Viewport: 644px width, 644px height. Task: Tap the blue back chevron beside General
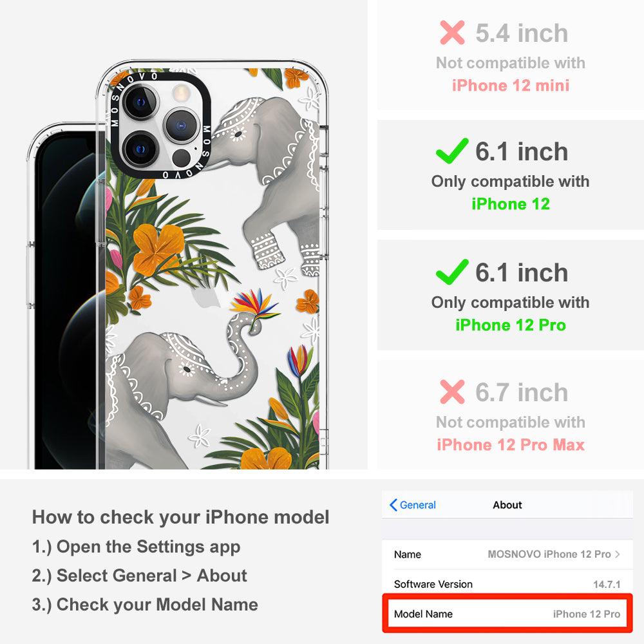click(393, 505)
